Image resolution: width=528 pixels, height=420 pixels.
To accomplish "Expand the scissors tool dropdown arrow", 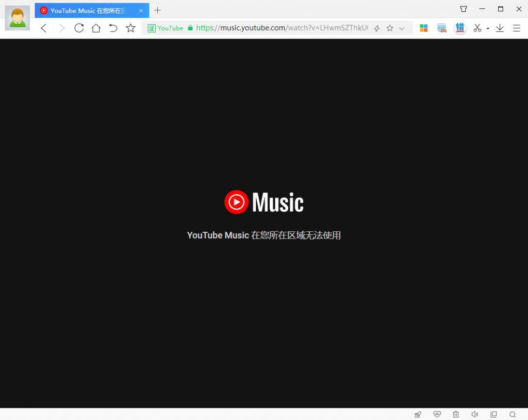I will (488, 29).
